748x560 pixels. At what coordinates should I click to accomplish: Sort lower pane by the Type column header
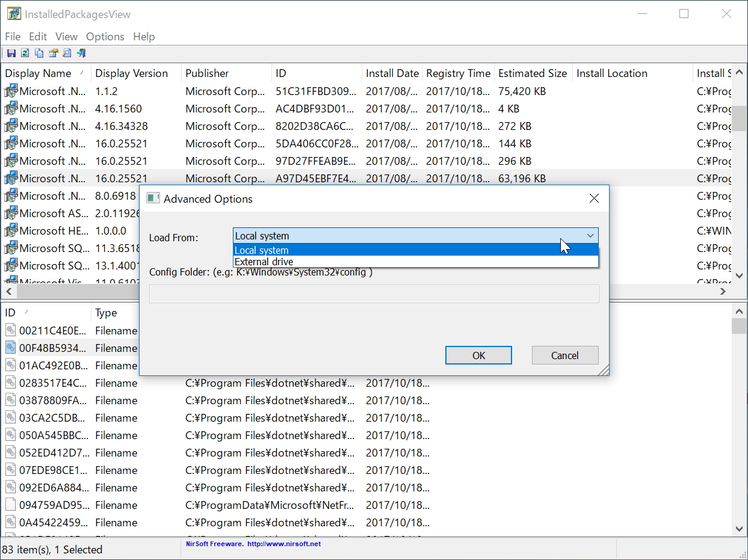[116, 313]
